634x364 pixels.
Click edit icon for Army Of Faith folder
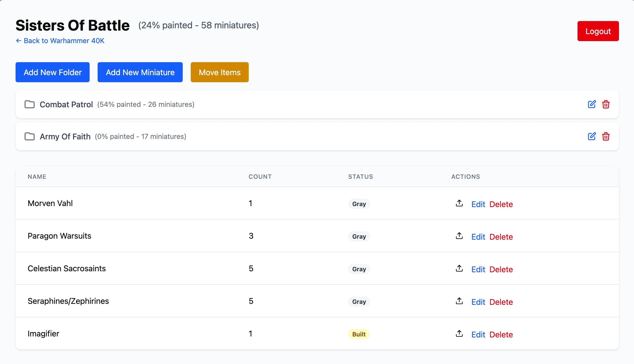coord(592,136)
